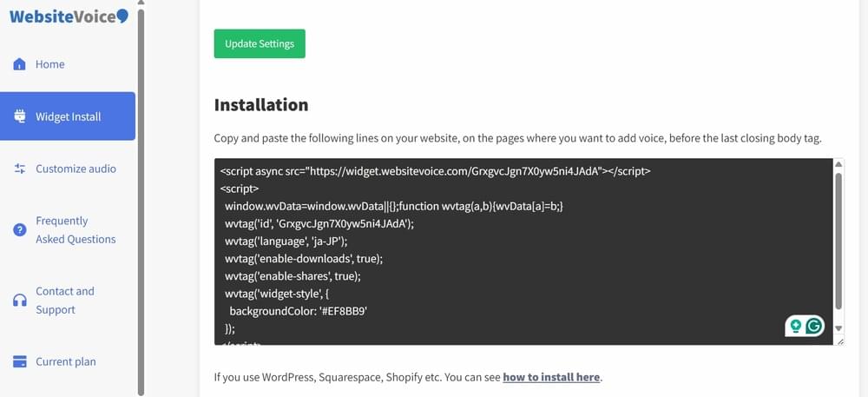Click the backgroundColor '#EF8BB9' line
Image resolution: width=868 pixels, height=397 pixels.
click(299, 311)
